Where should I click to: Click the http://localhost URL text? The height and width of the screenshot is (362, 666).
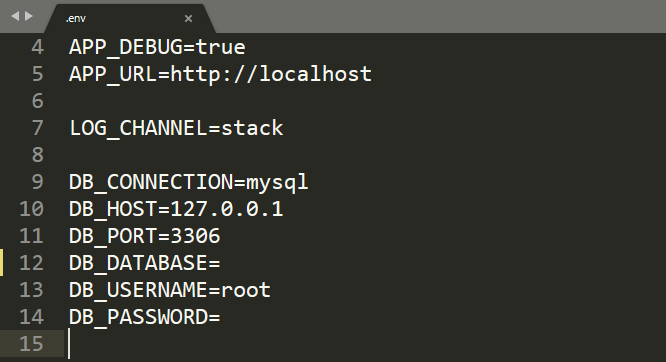271,74
